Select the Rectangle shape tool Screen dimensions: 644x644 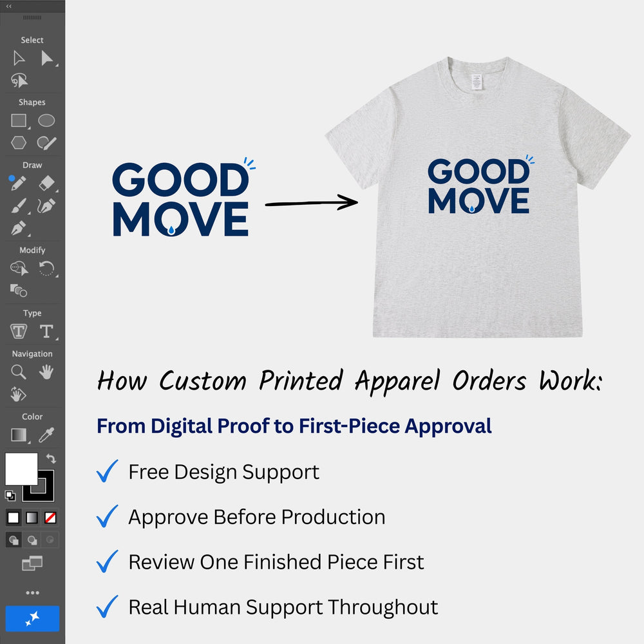coord(19,121)
